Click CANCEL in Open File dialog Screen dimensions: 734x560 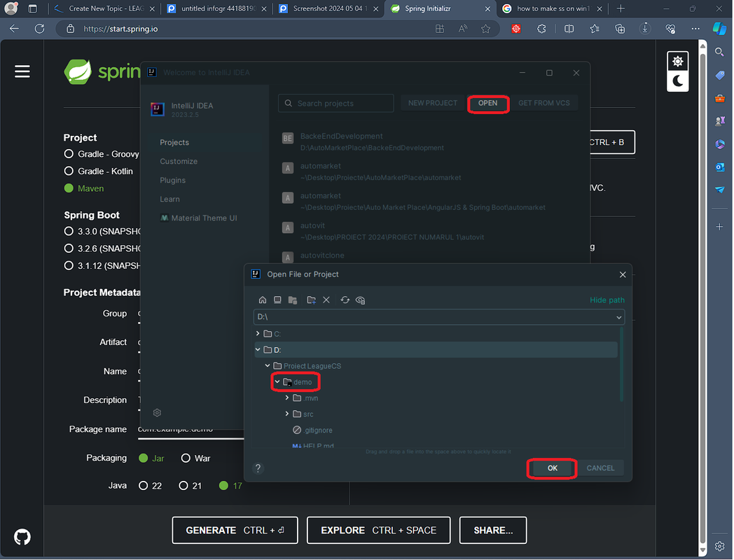click(601, 468)
